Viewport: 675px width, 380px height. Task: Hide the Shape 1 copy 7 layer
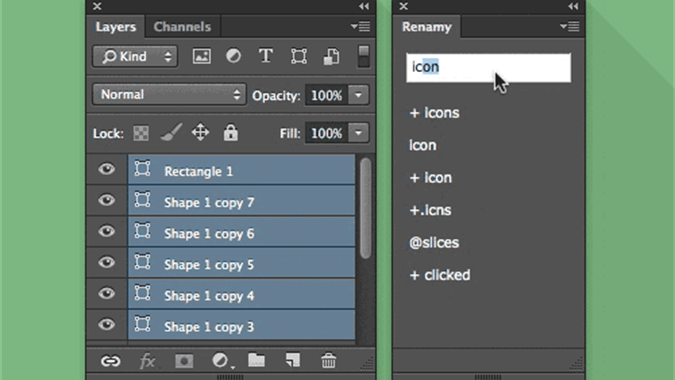pos(106,200)
